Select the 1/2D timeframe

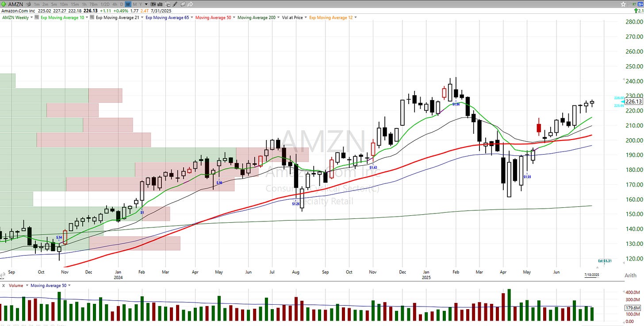[x=105, y=4]
